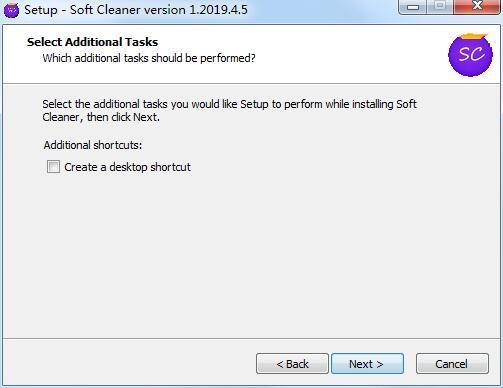Click the Soft Cleaner title bar icon

click(12, 10)
